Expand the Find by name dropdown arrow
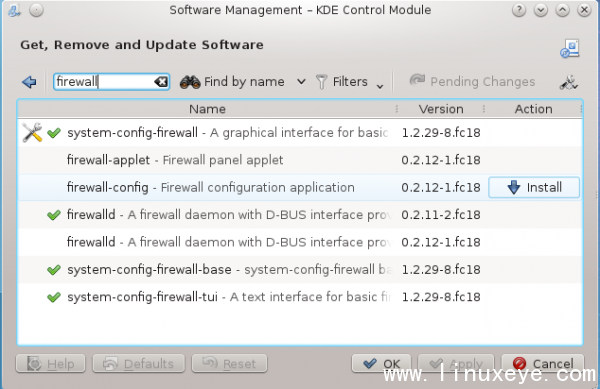600x389 pixels. 302,81
